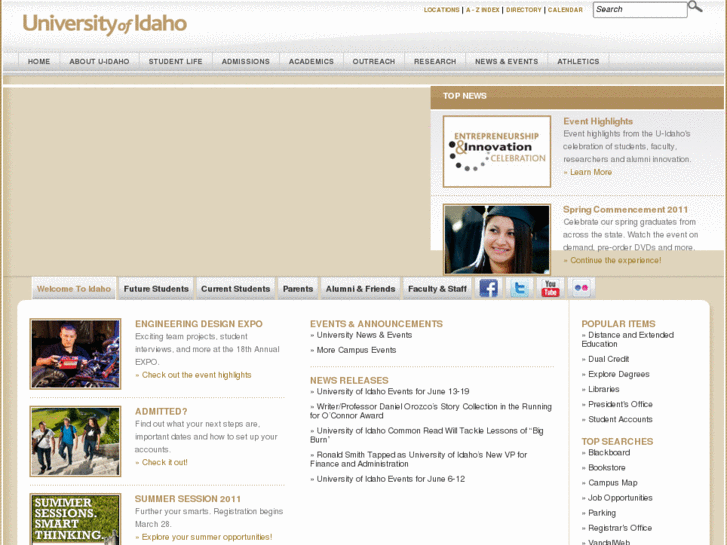This screenshot has height=545, width=727.
Task: Select the Welcome To Idaho tab
Action: pyautogui.click(x=74, y=289)
